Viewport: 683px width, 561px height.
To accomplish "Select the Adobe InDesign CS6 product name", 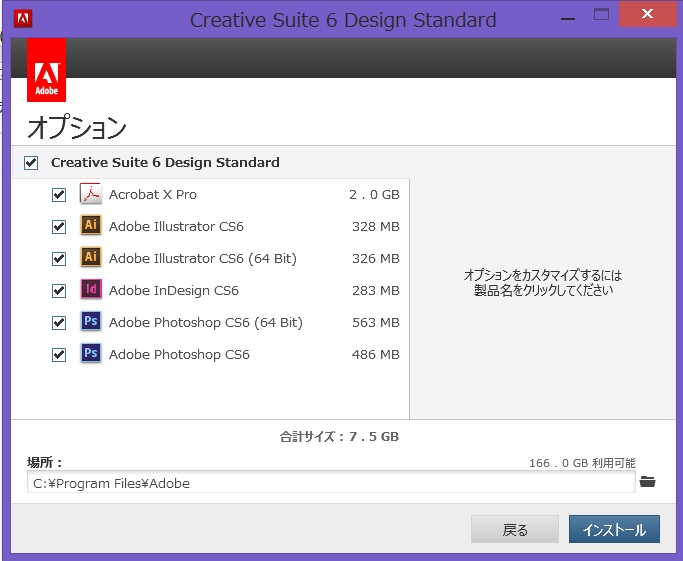I will [173, 290].
